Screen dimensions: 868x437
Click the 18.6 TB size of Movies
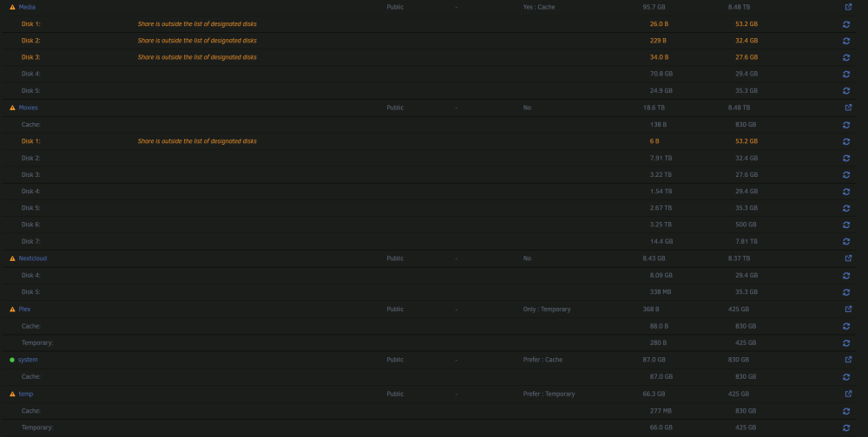[x=654, y=108]
